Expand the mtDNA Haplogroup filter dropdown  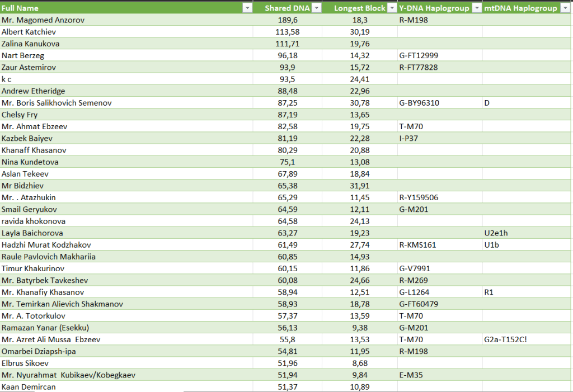coord(565,8)
